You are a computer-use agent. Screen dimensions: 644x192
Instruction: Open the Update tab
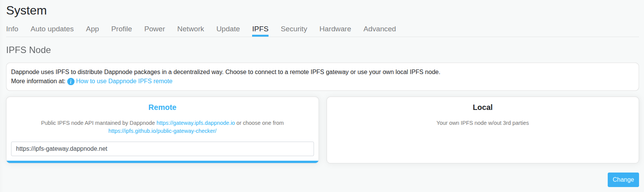pyautogui.click(x=228, y=29)
